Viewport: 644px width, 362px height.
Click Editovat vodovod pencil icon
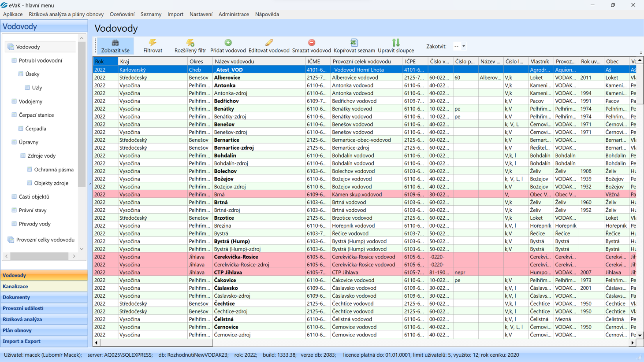pyautogui.click(x=269, y=43)
